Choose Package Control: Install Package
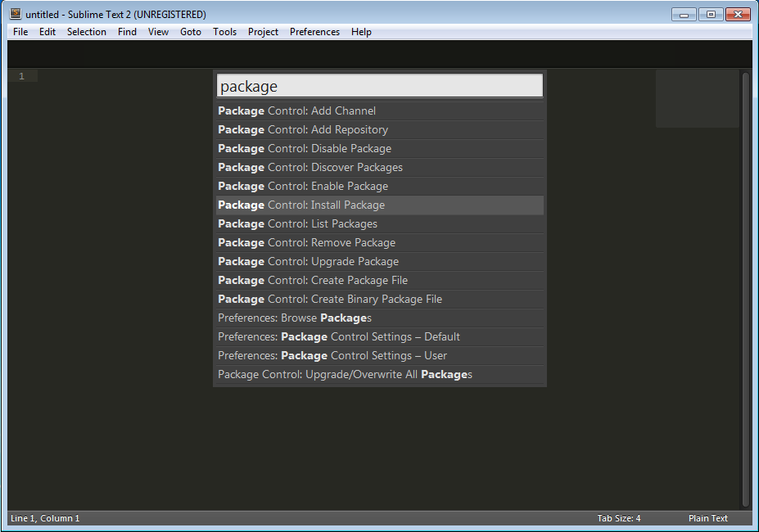The width and height of the screenshot is (759, 532). [380, 205]
